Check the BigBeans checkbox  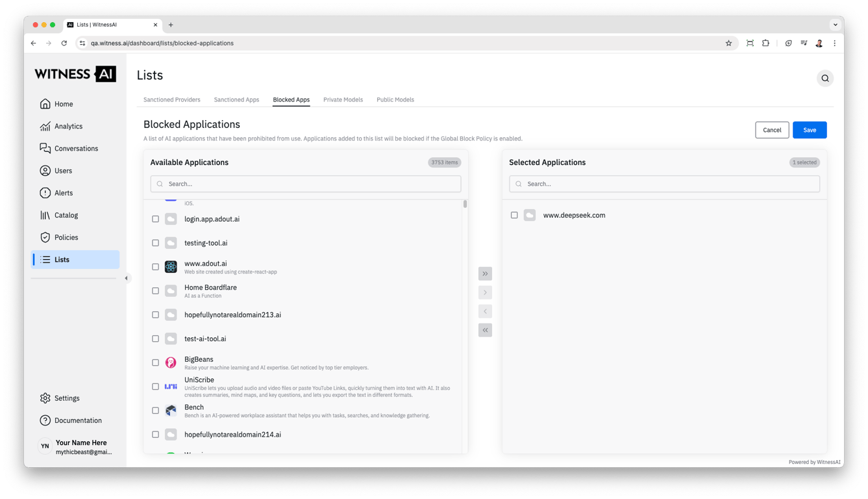coord(155,363)
